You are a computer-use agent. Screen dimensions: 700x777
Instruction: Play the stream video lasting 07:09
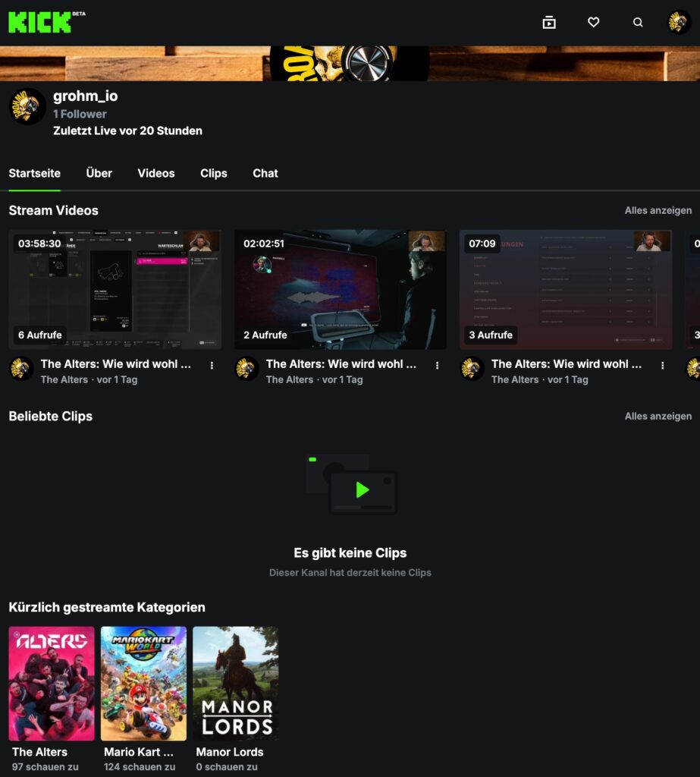point(566,289)
